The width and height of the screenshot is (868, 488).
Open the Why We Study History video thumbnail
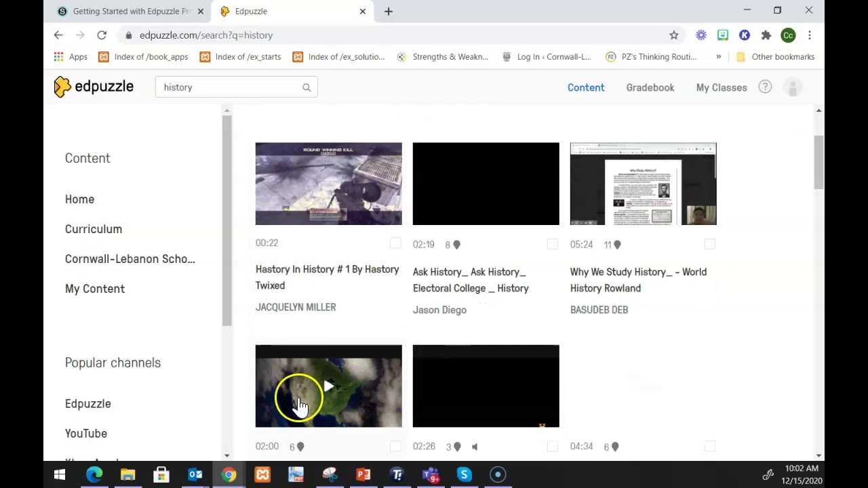click(x=643, y=184)
